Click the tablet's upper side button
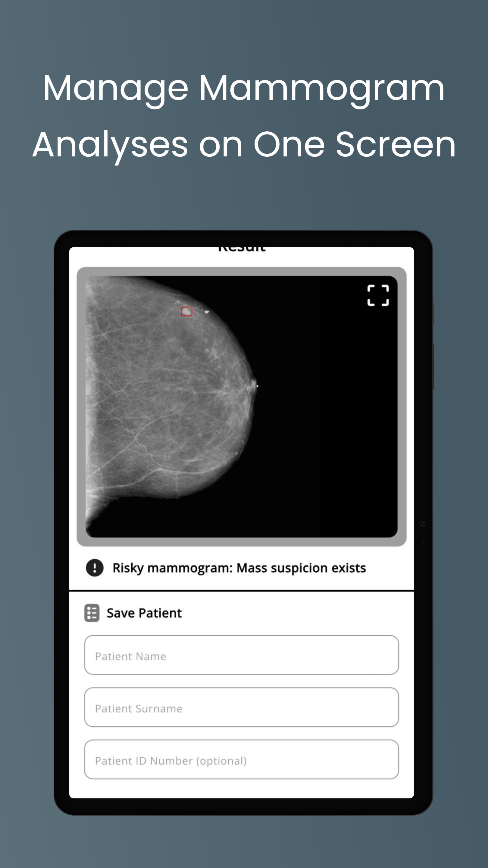Viewport: 488px width, 868px height. 433,313
